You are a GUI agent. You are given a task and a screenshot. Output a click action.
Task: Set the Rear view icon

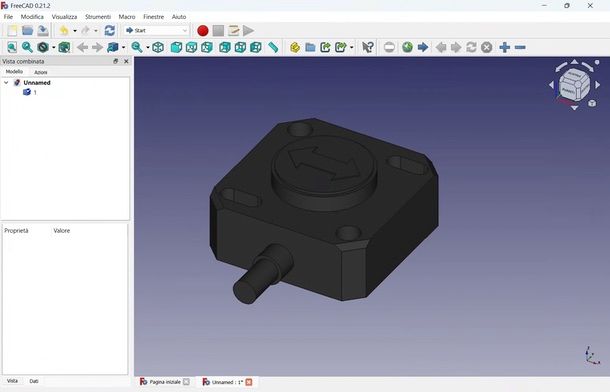coord(225,47)
